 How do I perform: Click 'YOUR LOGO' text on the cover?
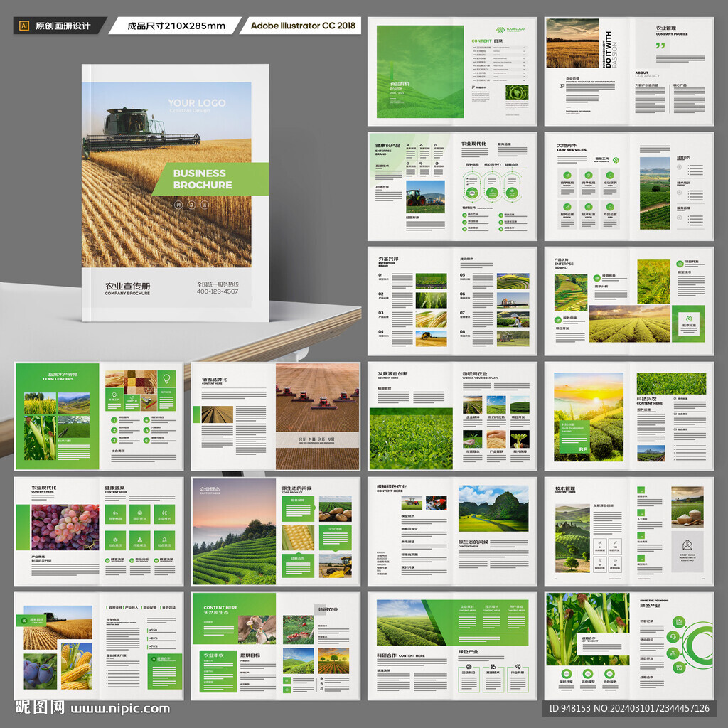[x=197, y=102]
